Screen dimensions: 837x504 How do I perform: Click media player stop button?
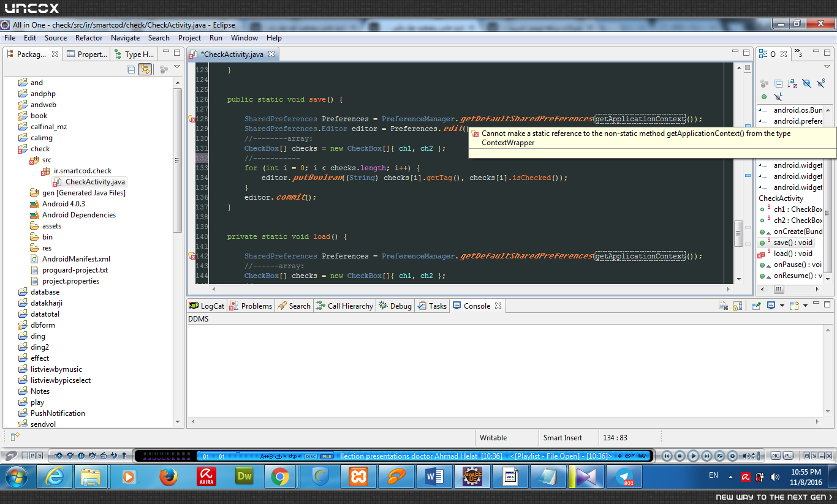680,456
